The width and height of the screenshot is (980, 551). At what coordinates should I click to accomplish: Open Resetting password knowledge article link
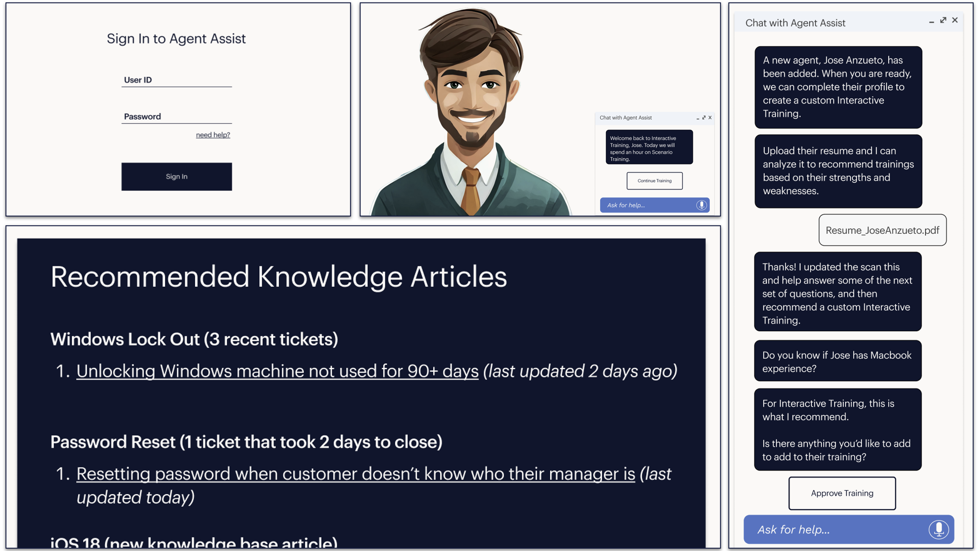[x=355, y=474]
